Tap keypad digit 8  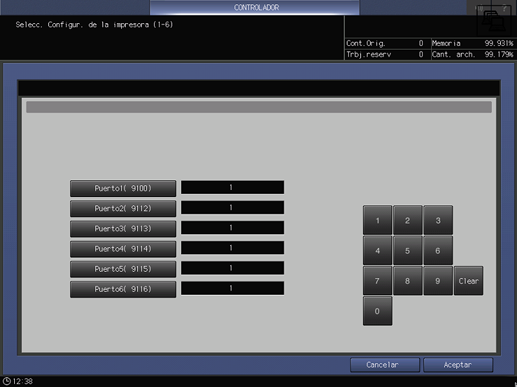tap(407, 281)
